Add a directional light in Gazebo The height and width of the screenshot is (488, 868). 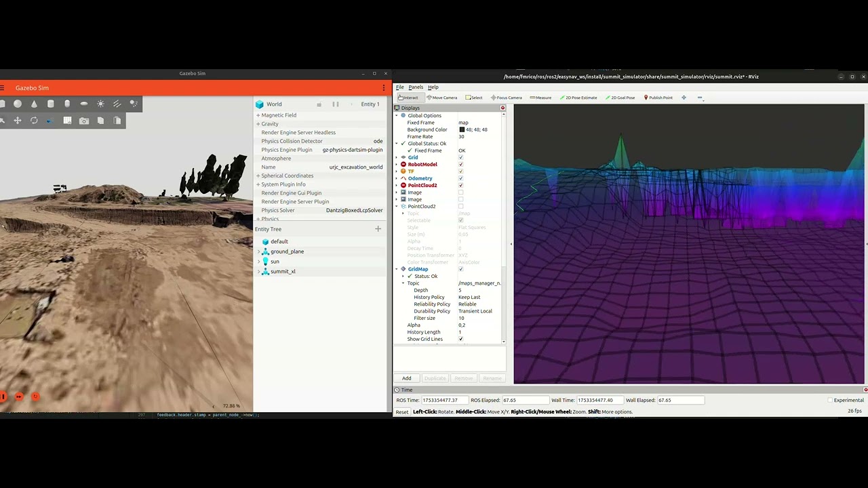tap(117, 104)
